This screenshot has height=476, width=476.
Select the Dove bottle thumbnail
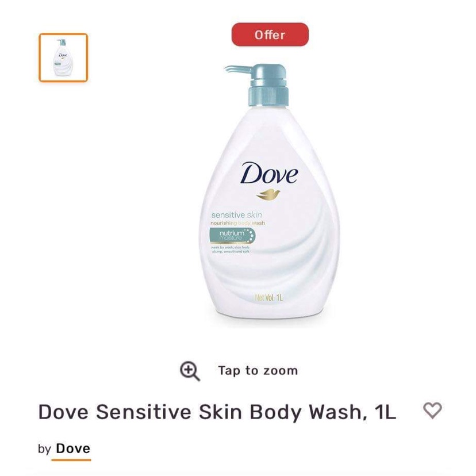(63, 57)
